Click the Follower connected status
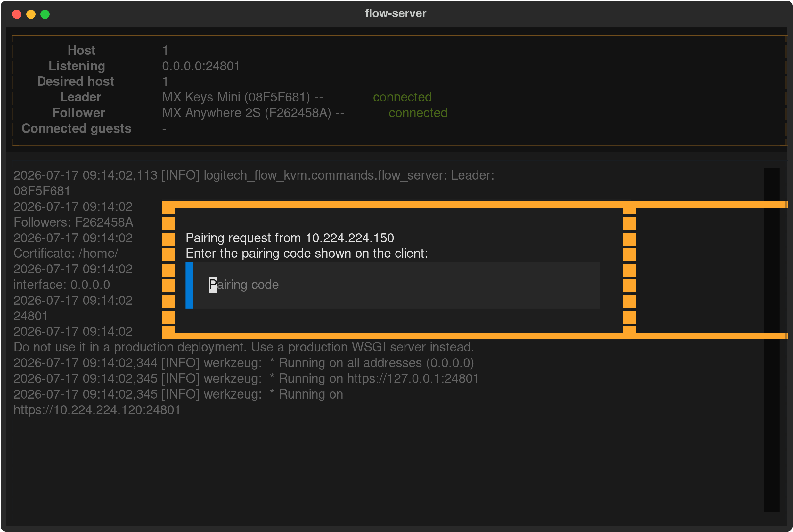Viewport: 793px width, 532px height. coord(418,113)
